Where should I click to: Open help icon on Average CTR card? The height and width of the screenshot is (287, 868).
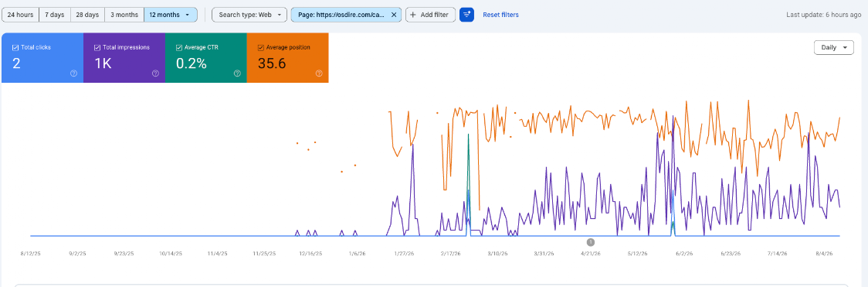pos(237,73)
